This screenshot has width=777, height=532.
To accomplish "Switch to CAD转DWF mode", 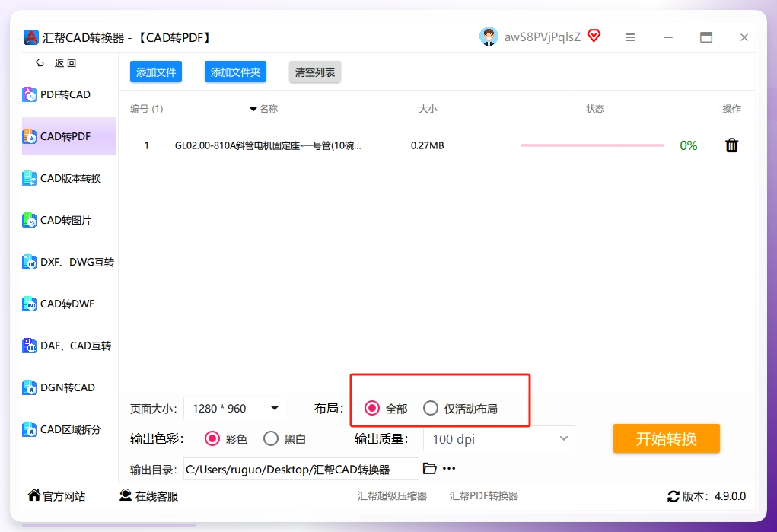I will [x=69, y=304].
